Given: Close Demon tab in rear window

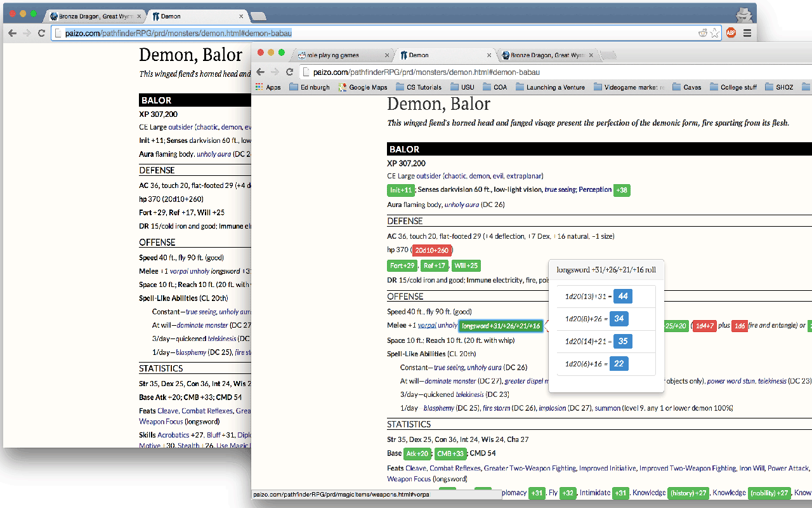Looking at the screenshot, I should click(x=241, y=16).
